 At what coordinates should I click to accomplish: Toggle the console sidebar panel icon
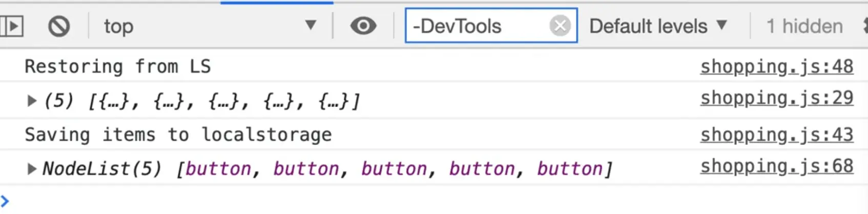coord(11,26)
